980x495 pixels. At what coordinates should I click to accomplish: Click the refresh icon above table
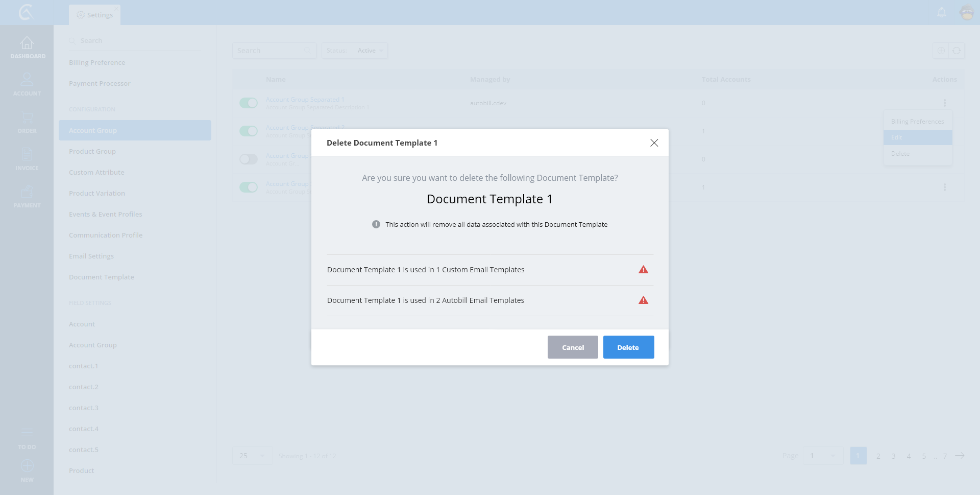(x=957, y=51)
